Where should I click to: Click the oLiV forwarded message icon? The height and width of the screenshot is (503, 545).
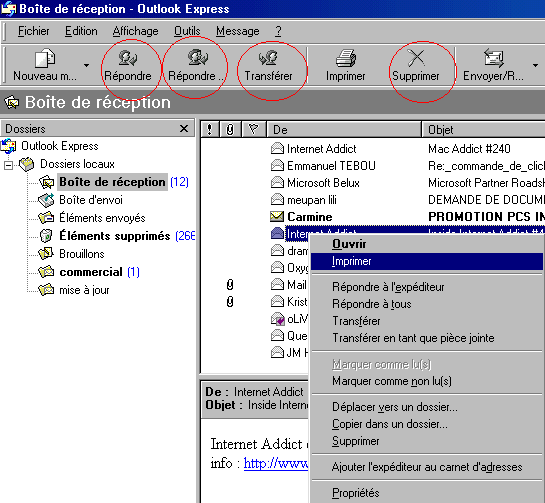tap(278, 319)
